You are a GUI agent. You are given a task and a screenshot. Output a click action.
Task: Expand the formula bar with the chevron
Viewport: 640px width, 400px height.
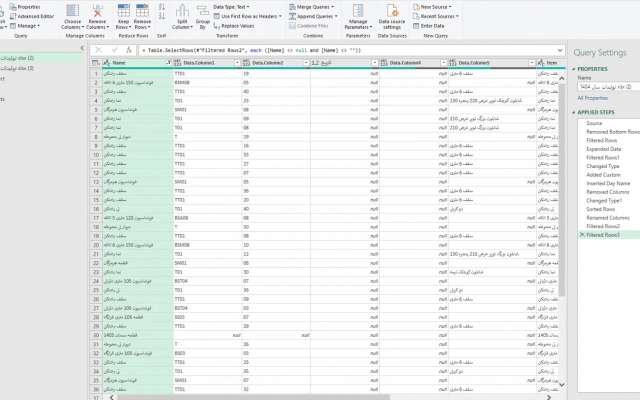[560, 50]
